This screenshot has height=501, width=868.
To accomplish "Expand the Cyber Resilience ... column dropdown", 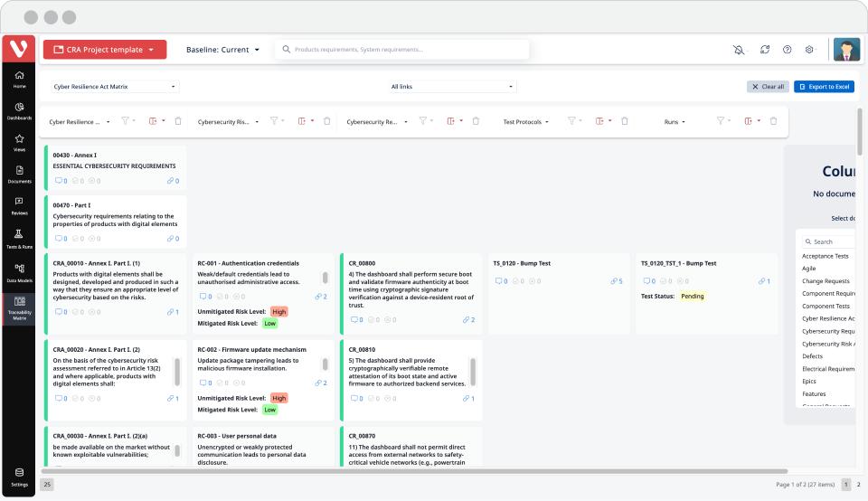I will click(80, 122).
